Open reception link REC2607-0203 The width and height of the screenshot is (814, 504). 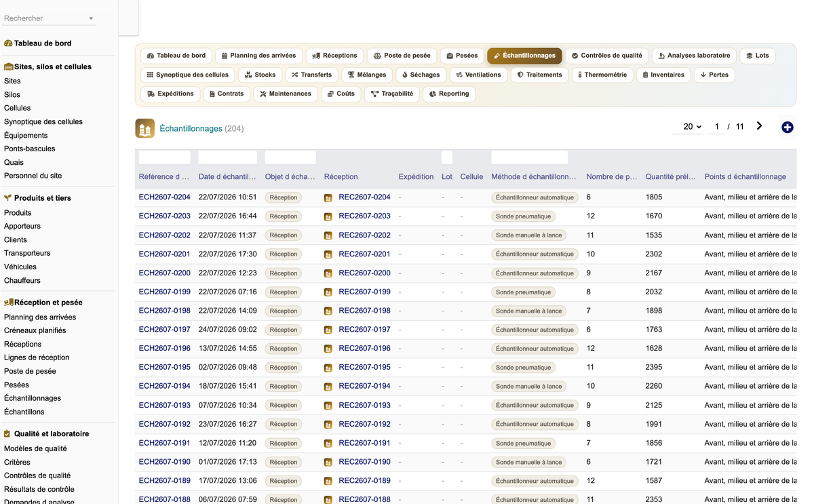[x=365, y=216]
